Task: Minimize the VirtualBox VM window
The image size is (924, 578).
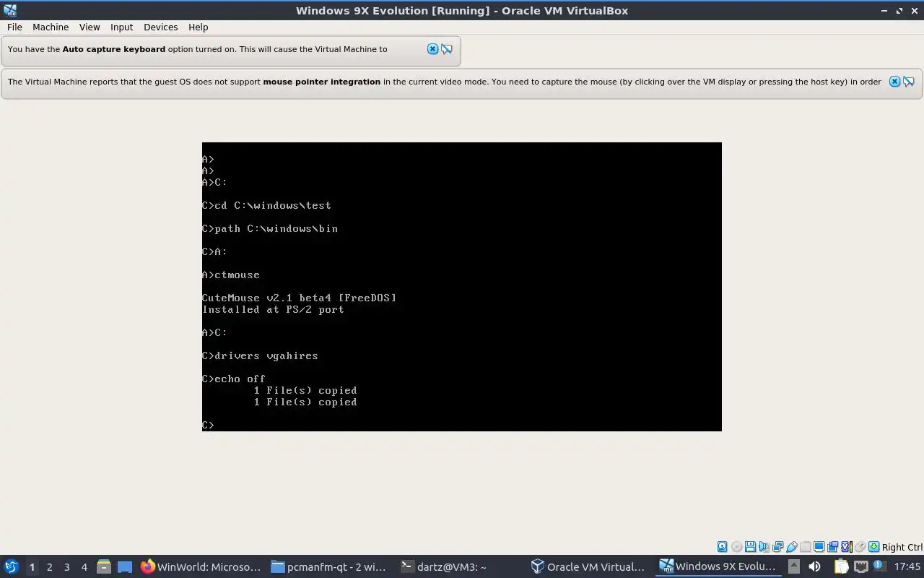Action: point(885,10)
